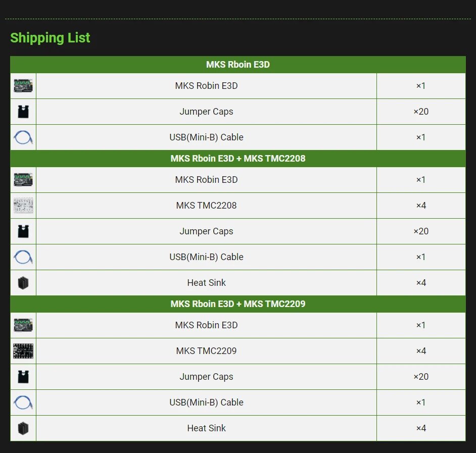Click the Heat Sink icon in the TMC2208 section
Viewport: 476px width, 453px height.
coord(23,283)
